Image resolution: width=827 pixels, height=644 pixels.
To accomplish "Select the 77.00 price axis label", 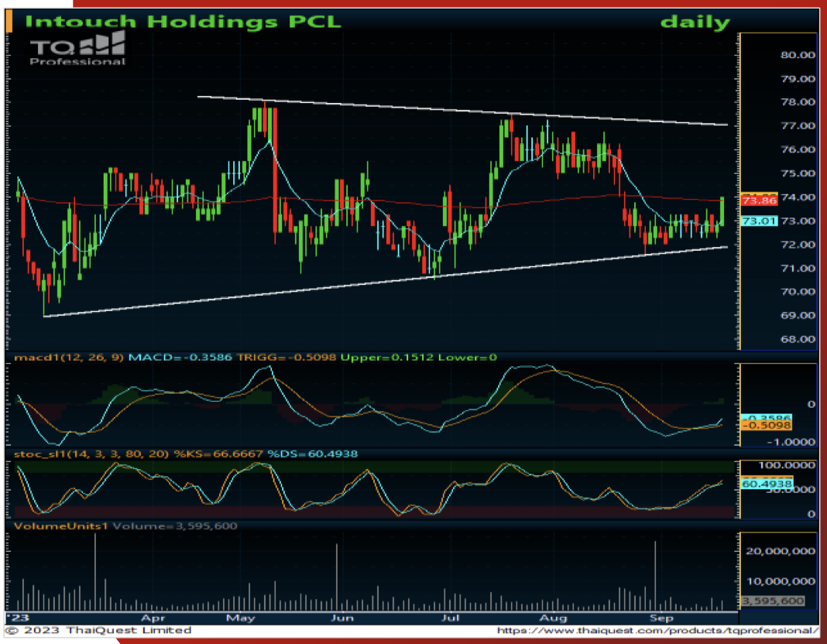I will pyautogui.click(x=798, y=126).
